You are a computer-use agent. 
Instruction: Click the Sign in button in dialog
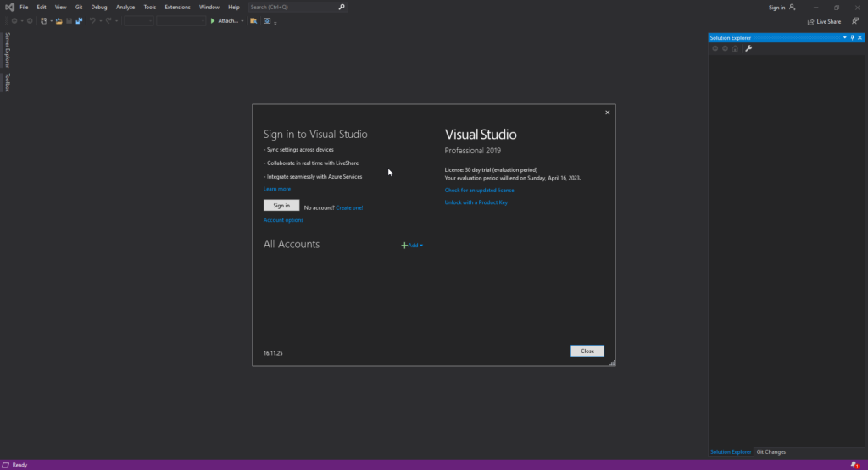pyautogui.click(x=281, y=205)
